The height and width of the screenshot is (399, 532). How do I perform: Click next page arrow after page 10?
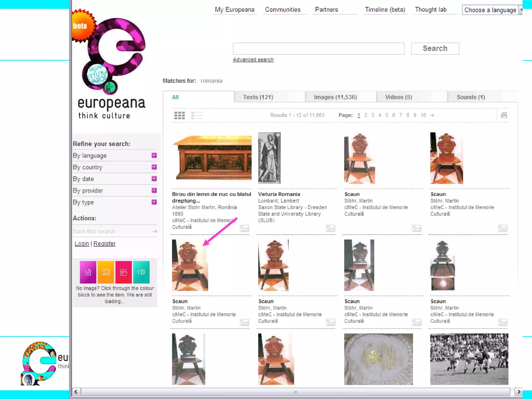click(x=432, y=115)
